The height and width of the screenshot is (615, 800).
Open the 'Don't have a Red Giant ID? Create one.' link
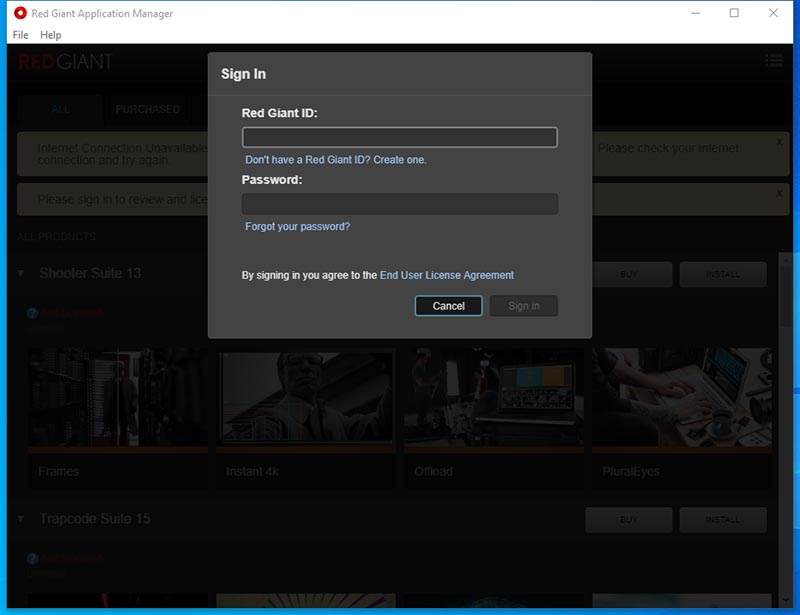[336, 160]
